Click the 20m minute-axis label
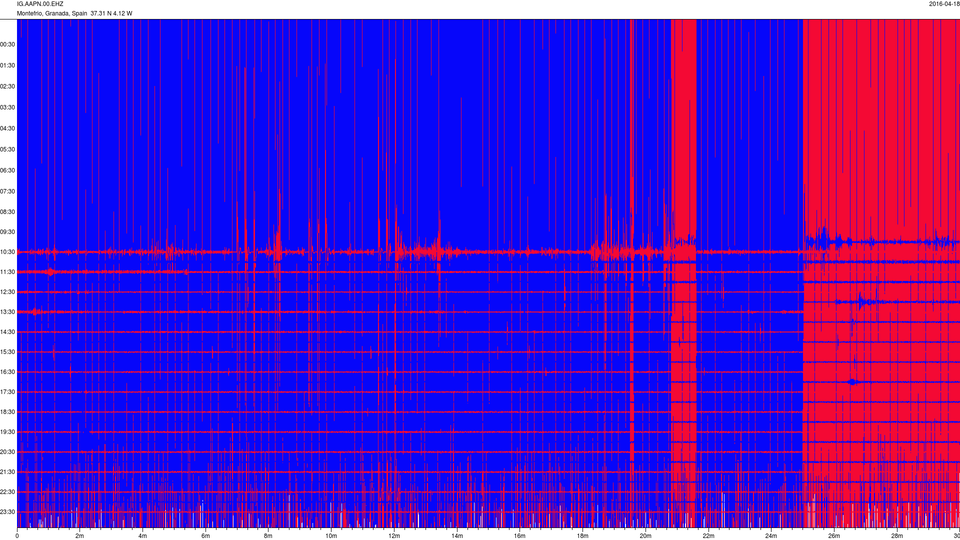This screenshot has width=960, height=540. [645, 536]
